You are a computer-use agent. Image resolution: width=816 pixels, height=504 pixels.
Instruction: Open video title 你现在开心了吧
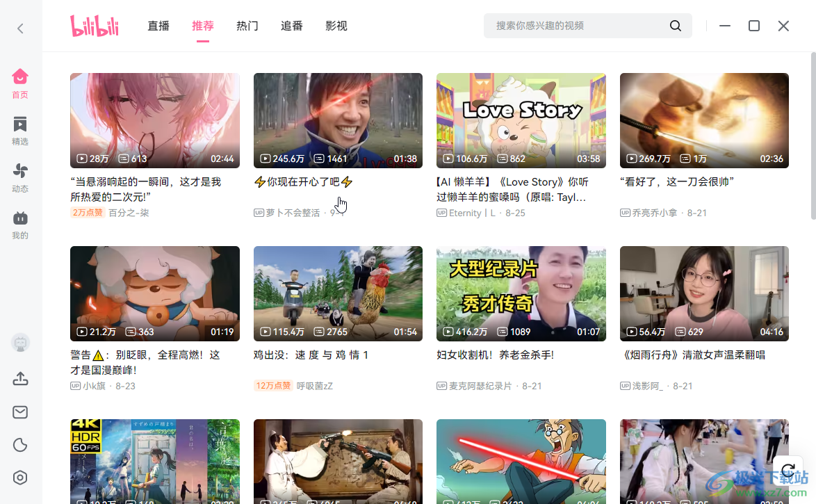click(x=304, y=181)
